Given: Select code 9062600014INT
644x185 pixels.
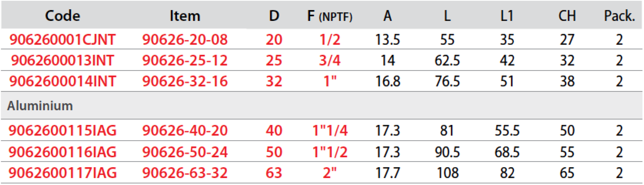Looking at the screenshot, I should (x=62, y=81).
